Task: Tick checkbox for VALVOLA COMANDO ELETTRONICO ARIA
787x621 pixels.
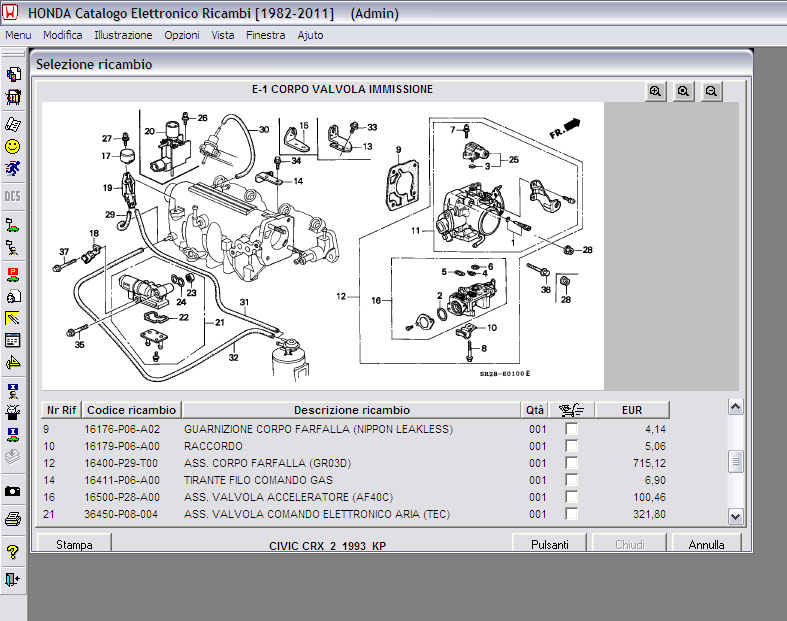Action: pyautogui.click(x=571, y=514)
